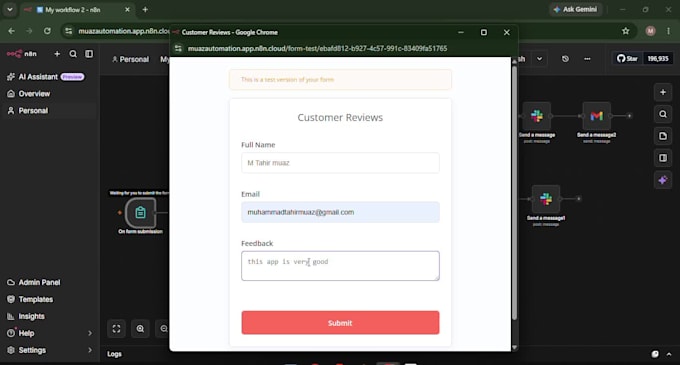Bookmark this page with star icon
This screenshot has height=365, width=680.
(625, 31)
